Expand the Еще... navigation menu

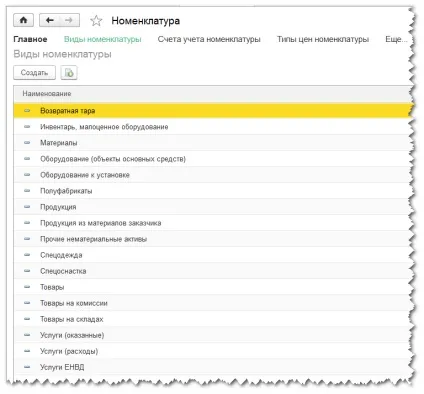[396, 39]
